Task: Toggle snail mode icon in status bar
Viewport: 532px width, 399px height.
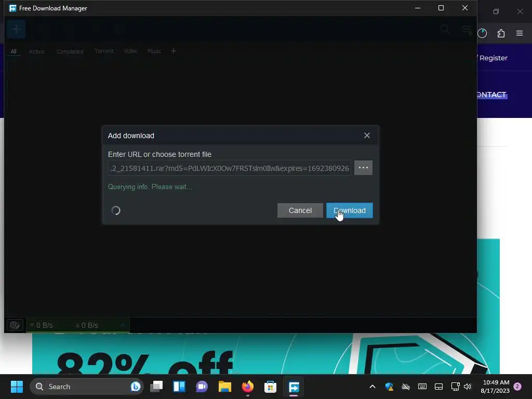Action: pyautogui.click(x=15, y=325)
